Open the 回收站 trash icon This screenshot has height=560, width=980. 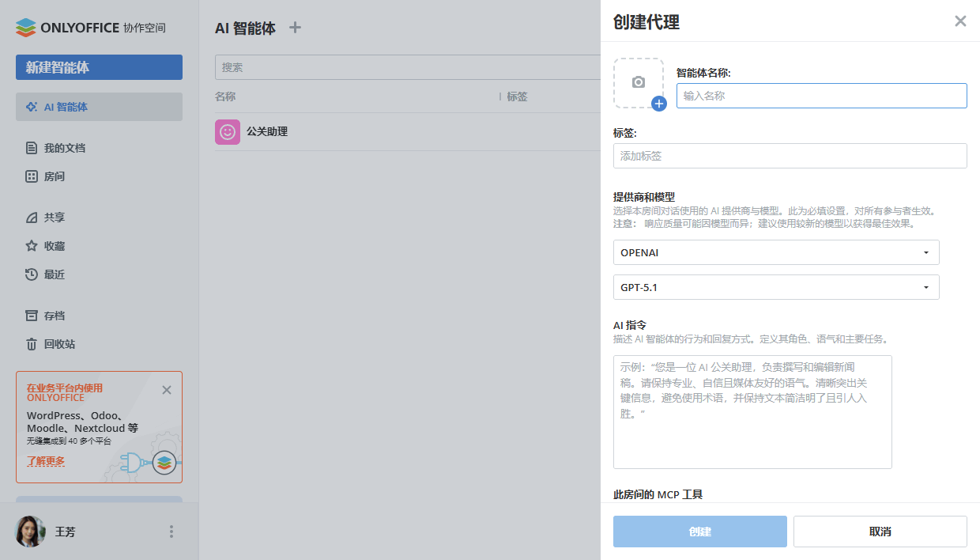(x=33, y=343)
